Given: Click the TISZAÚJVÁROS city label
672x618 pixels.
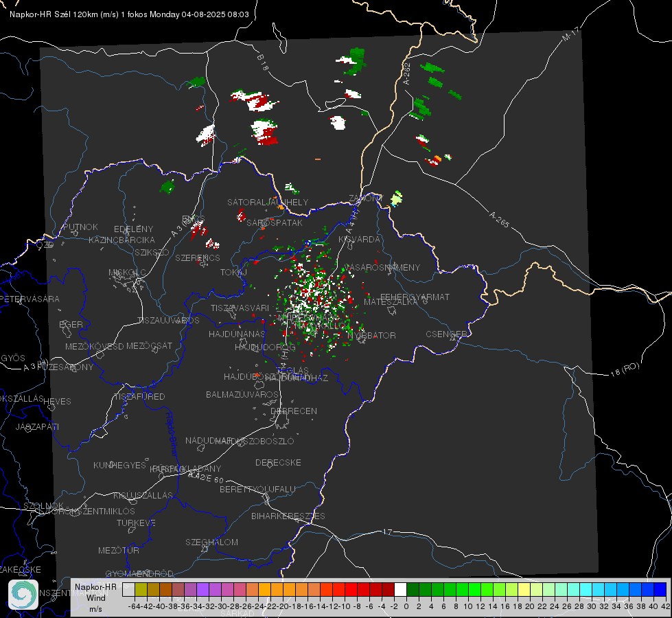Looking at the screenshot, I should click(x=168, y=321).
